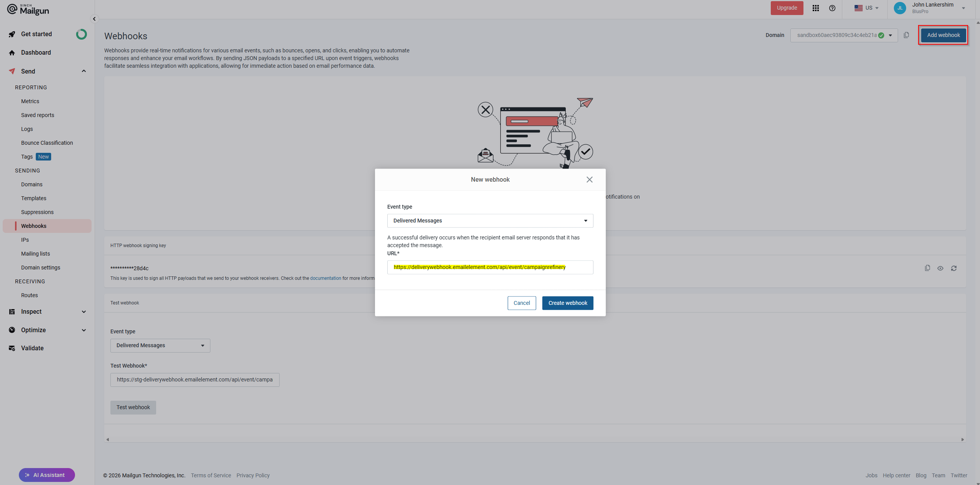Open Twitter footer link
The image size is (980, 485).
click(958, 476)
